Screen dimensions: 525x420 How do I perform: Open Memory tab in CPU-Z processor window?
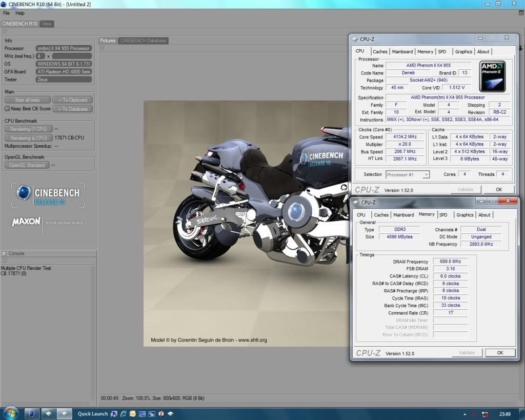(425, 52)
